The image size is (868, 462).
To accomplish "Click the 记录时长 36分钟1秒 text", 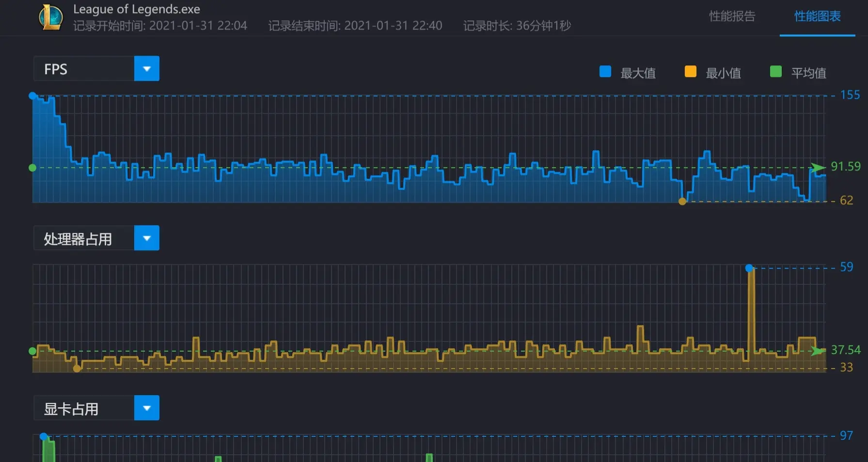I will tap(517, 26).
